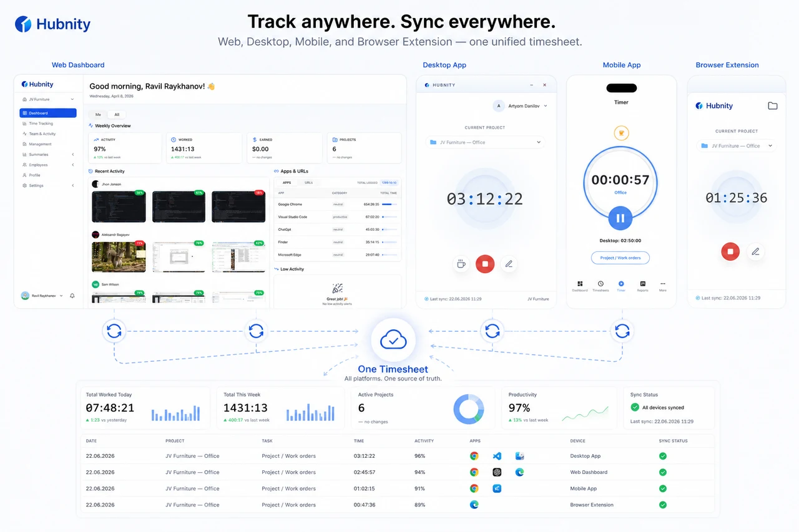The width and height of the screenshot is (799, 532).
Task: Open the Browser Extension current project dropdown
Action: (x=737, y=146)
